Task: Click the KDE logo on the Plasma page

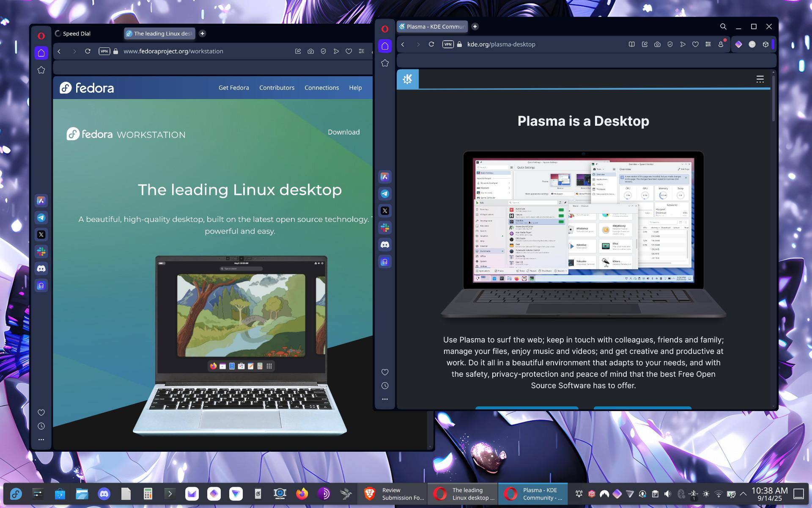Action: [x=408, y=79]
